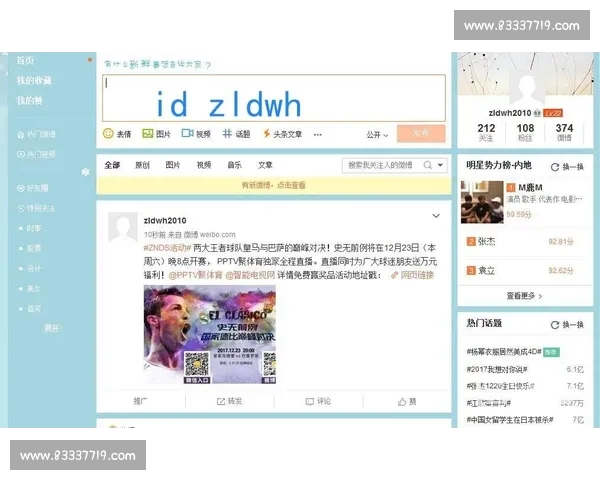Select the 时事 sidebar group
Screen dimensions: 600x480
(34, 228)
